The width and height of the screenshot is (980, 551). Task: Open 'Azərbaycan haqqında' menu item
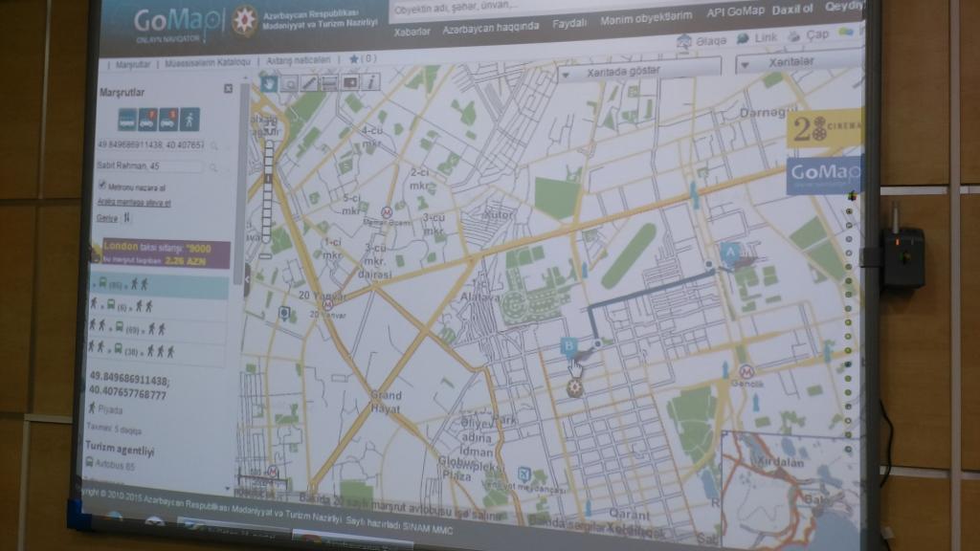pyautogui.click(x=491, y=28)
